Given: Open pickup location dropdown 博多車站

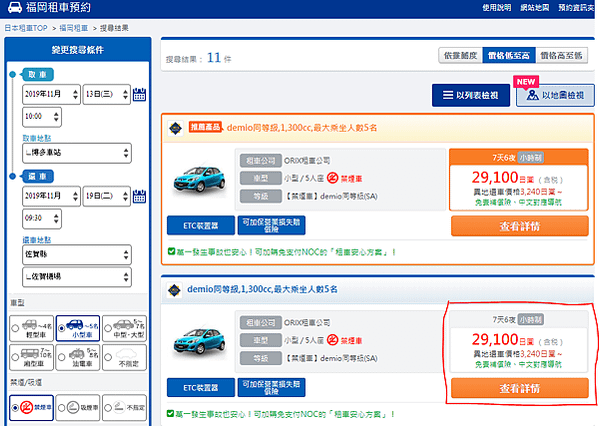Looking at the screenshot, I should coord(77,153).
